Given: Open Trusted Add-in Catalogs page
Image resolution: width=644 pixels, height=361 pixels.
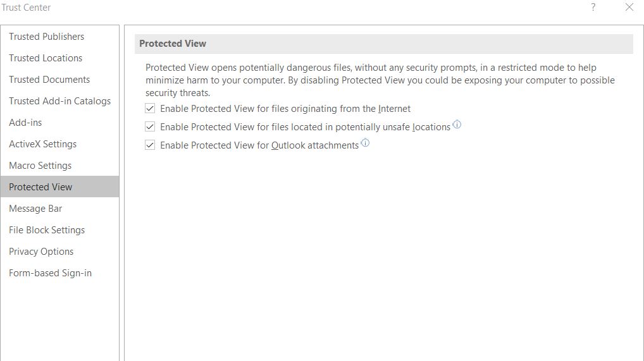Looking at the screenshot, I should (x=60, y=101).
